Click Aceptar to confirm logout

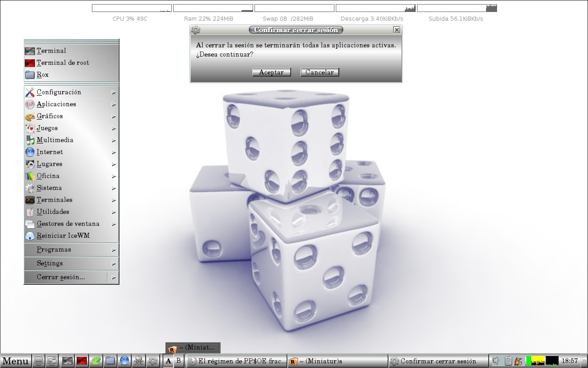[271, 72]
